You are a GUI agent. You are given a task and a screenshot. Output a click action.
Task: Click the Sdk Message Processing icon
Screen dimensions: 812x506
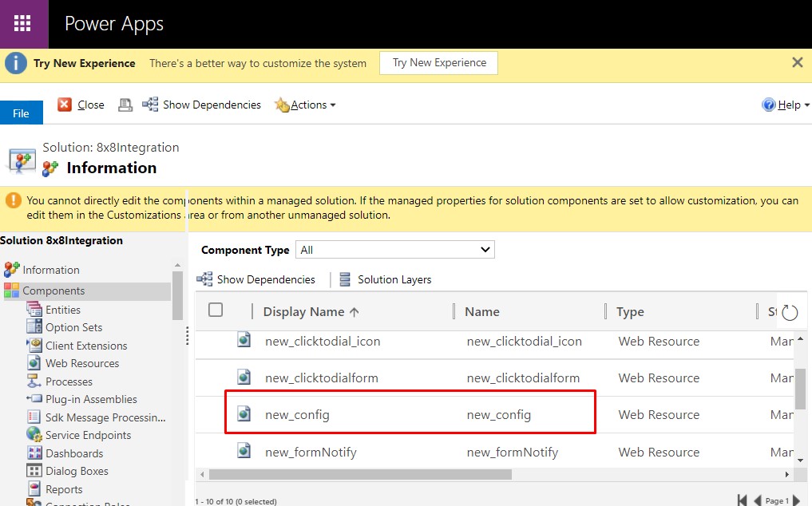click(x=34, y=417)
